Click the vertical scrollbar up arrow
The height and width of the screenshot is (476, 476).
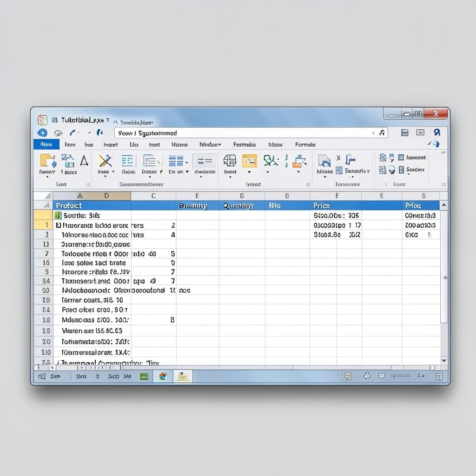(444, 205)
